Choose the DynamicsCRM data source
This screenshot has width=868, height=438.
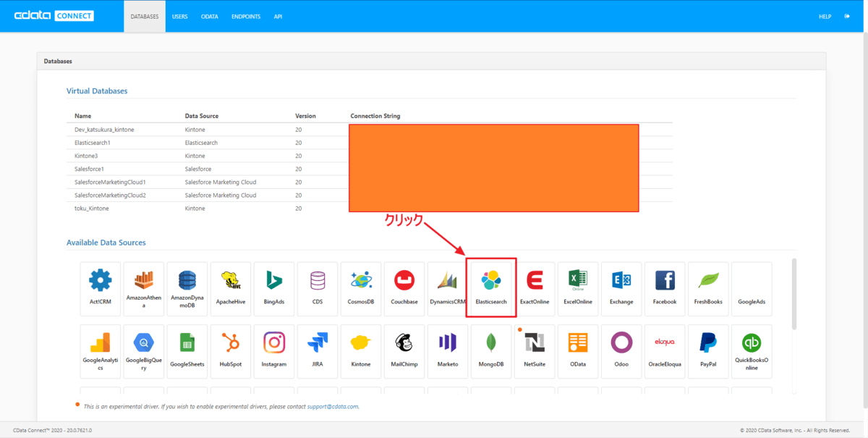448,289
